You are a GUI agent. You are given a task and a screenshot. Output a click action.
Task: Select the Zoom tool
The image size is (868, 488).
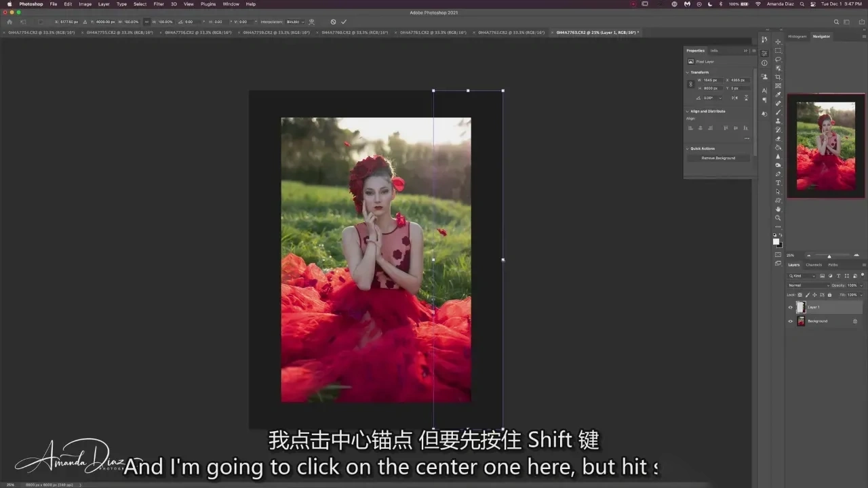pyautogui.click(x=778, y=218)
